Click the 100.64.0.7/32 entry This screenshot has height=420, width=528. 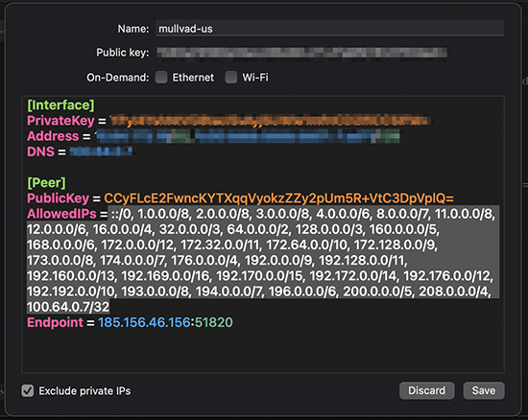pos(68,307)
